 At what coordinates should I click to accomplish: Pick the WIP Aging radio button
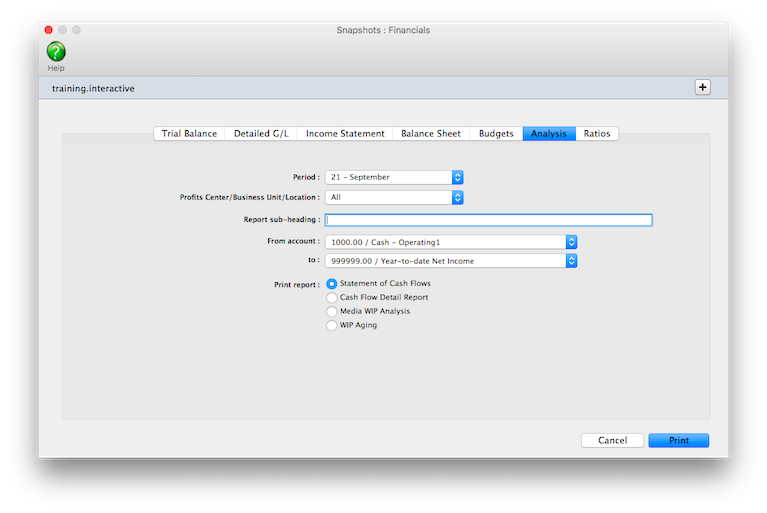point(332,325)
